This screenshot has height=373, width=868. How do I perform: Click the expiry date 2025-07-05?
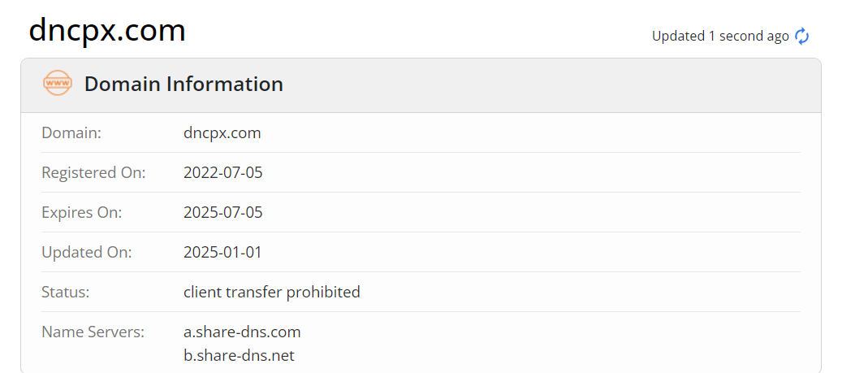(223, 212)
